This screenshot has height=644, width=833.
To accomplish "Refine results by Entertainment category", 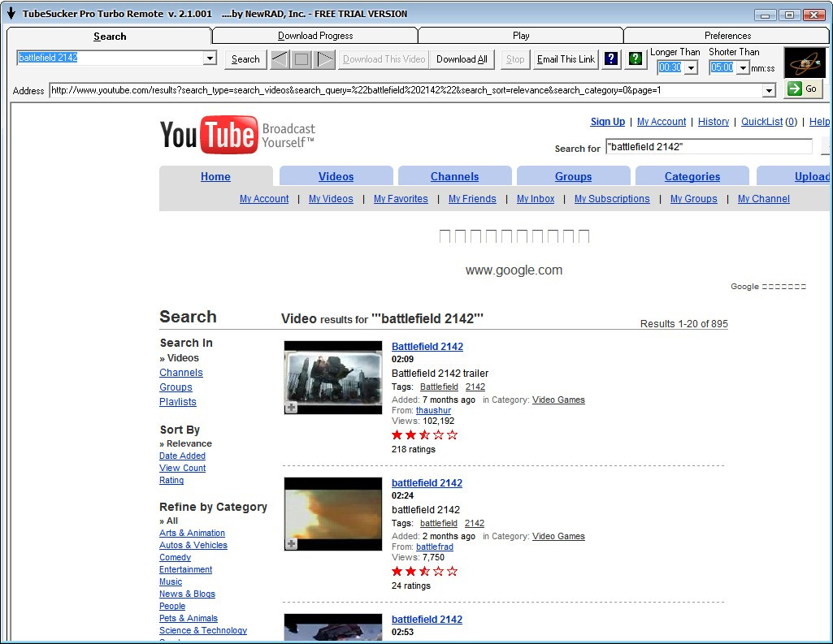I will click(185, 569).
